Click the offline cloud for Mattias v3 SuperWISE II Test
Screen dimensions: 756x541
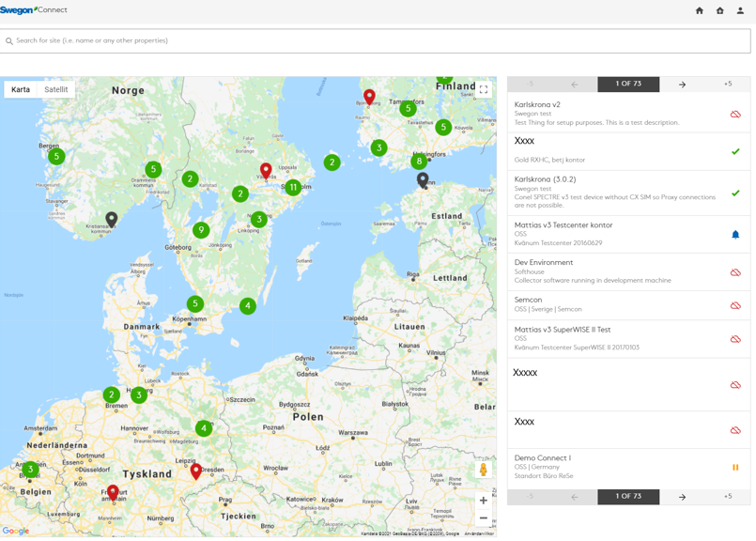point(735,339)
